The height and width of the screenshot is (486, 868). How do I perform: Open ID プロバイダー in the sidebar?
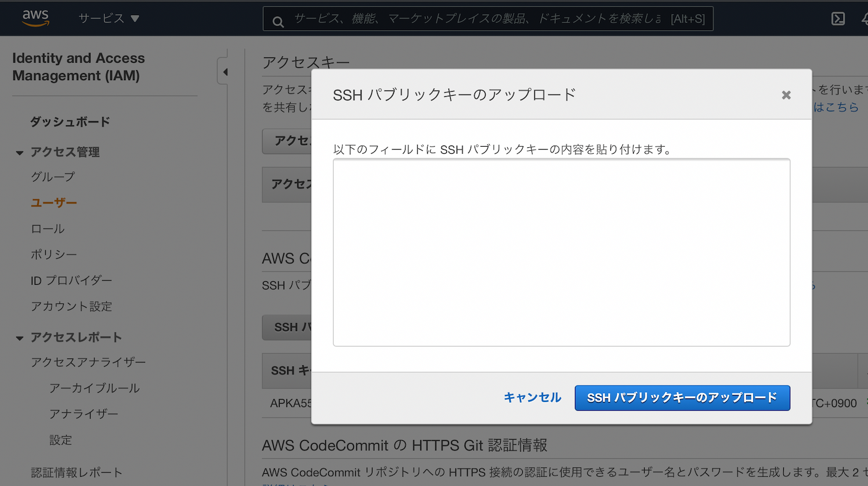click(x=71, y=280)
